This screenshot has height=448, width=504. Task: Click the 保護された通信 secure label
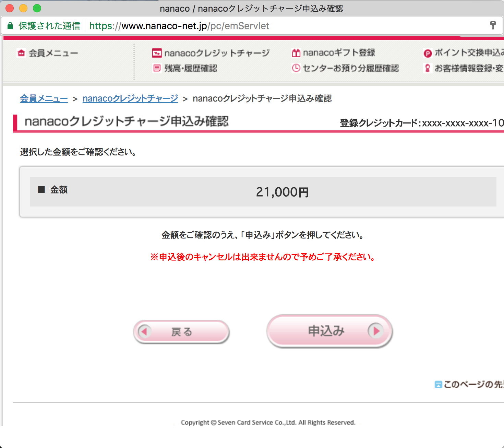pos(49,26)
